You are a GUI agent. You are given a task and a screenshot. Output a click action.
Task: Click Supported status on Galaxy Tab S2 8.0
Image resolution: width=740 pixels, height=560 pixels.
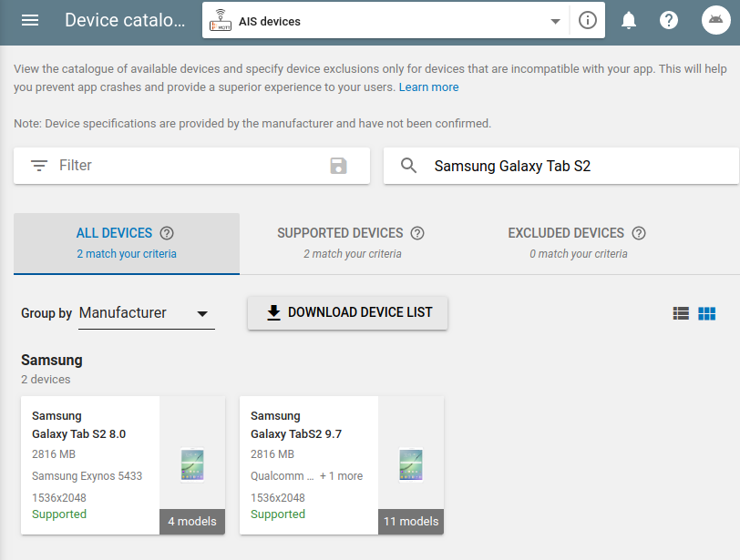pos(59,514)
